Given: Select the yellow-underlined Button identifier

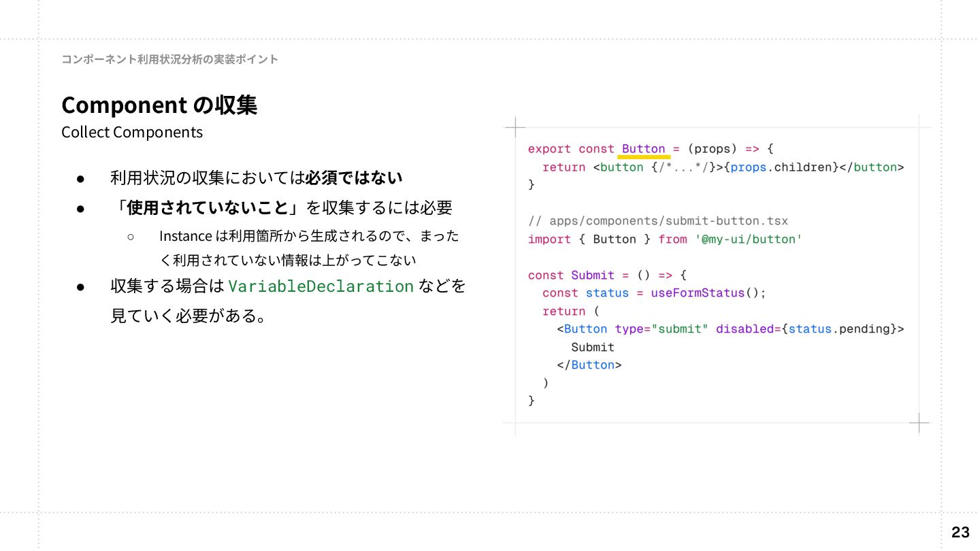Looking at the screenshot, I should pos(643,149).
